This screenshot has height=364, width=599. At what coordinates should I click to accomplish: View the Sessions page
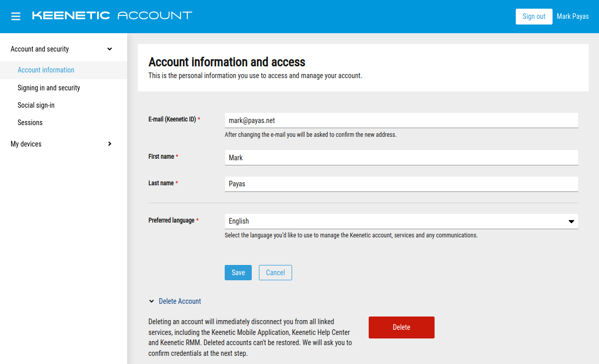click(x=30, y=123)
